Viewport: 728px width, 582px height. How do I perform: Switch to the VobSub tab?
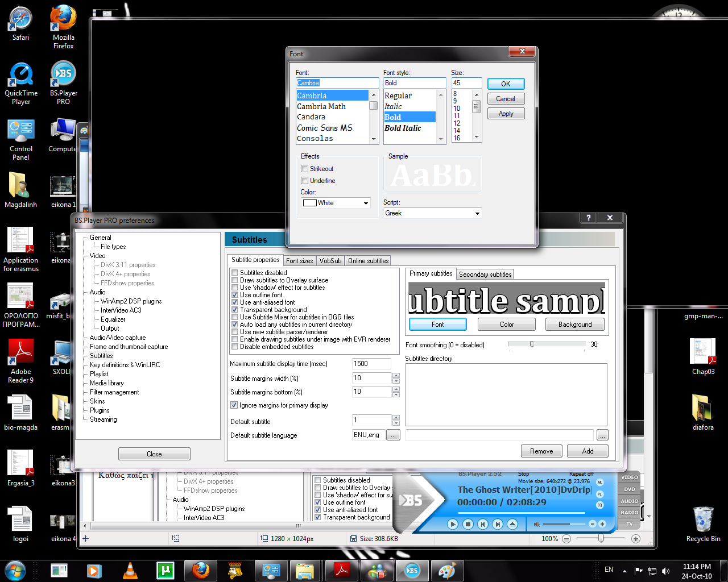330,260
